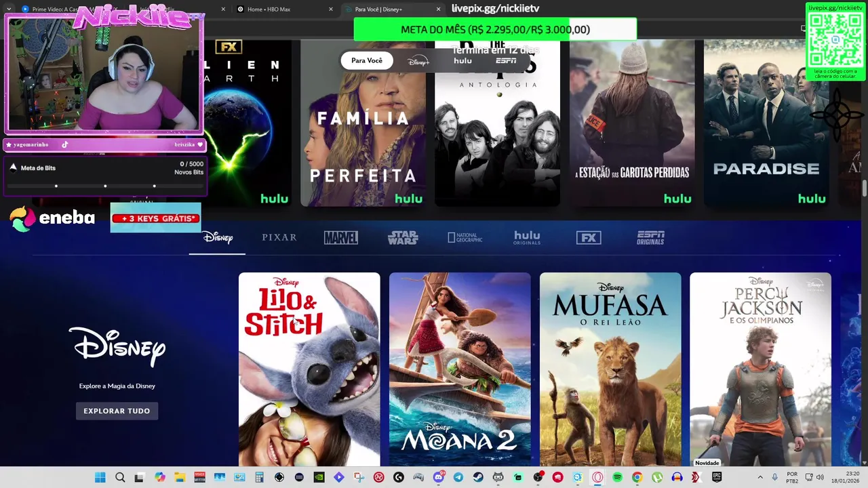This screenshot has width=868, height=488.
Task: Select Para Você filter pill
Action: coord(367,60)
